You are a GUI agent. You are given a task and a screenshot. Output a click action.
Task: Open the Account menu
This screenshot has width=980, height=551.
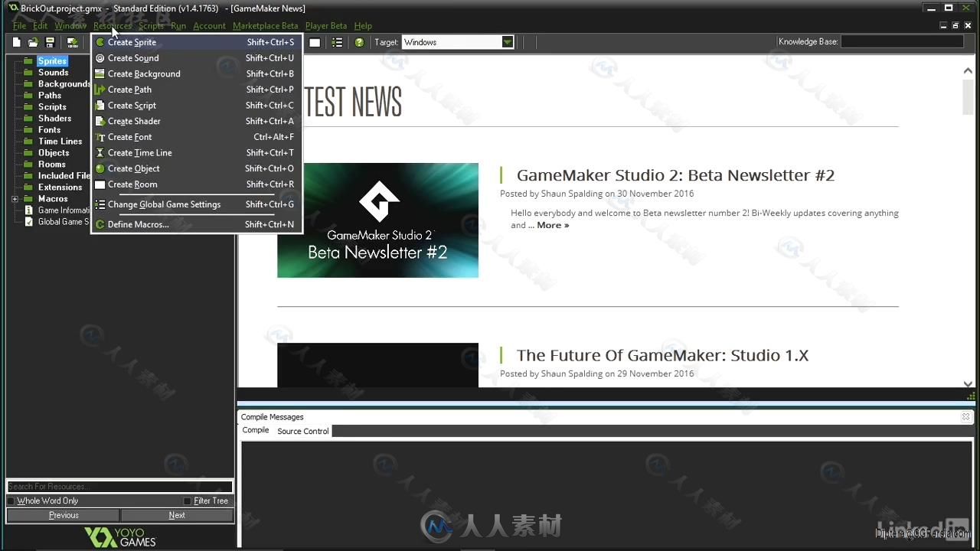[x=209, y=26]
